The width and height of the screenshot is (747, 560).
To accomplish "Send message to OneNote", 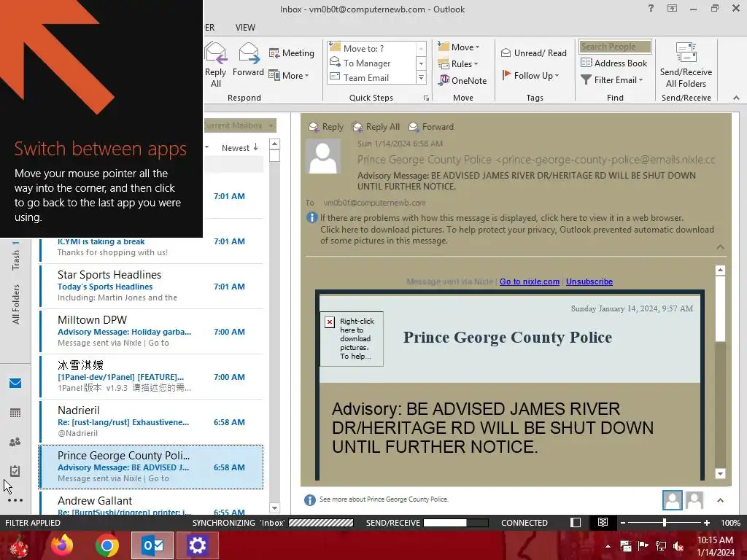I will (462, 80).
